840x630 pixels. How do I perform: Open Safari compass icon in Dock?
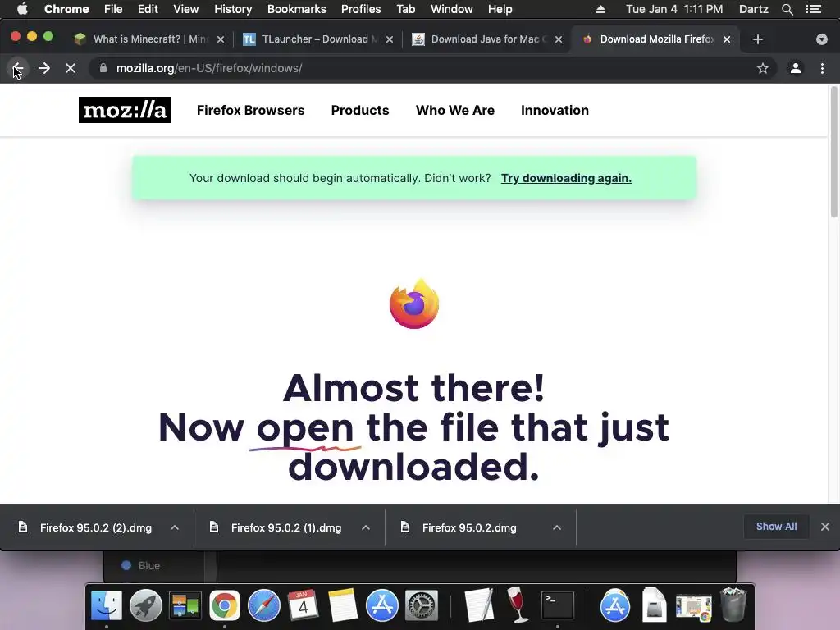click(x=263, y=605)
